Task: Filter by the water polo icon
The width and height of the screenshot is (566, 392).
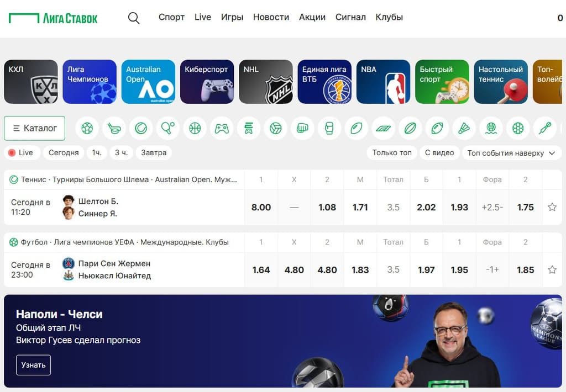Action: pyautogui.click(x=491, y=128)
